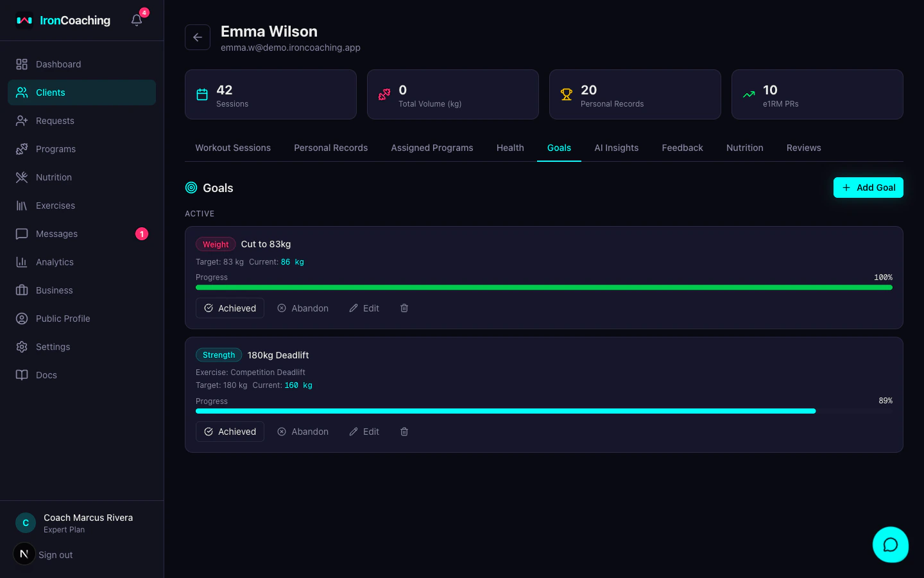
Task: Edit the 180kg Deadlift goal
Action: [x=364, y=431]
